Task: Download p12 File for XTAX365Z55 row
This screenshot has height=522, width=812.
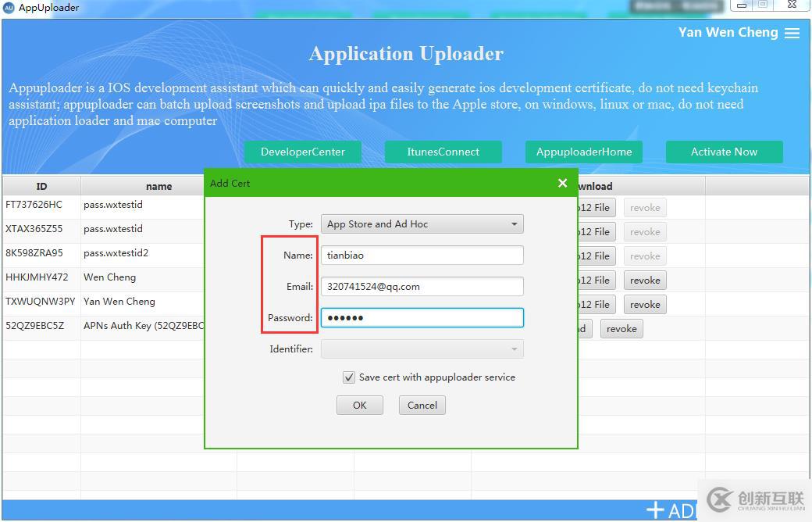Action: 597,232
